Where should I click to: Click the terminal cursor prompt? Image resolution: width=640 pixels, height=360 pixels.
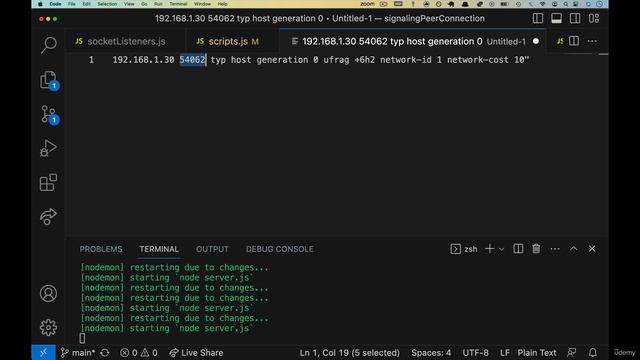(x=82, y=338)
